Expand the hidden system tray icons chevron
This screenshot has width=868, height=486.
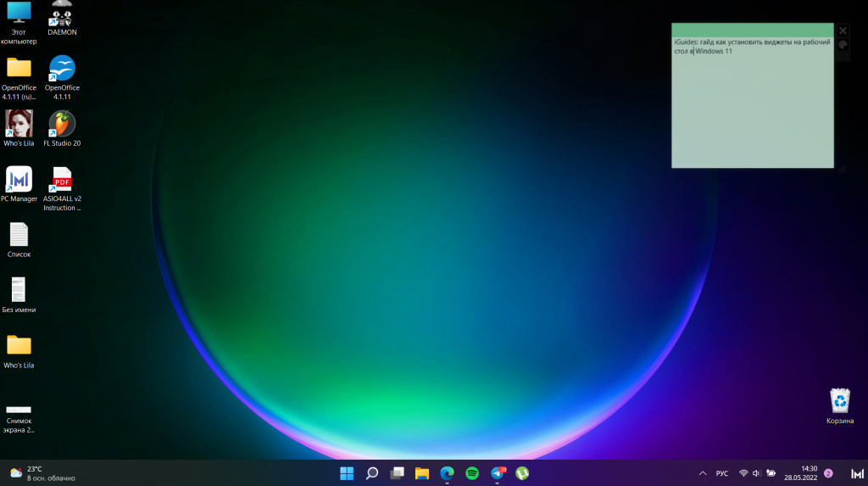(702, 473)
